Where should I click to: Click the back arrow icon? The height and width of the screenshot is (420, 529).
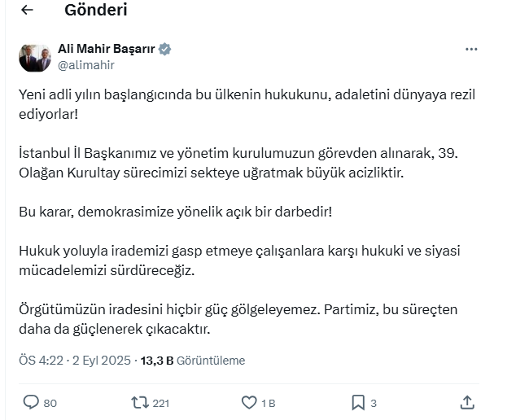(x=27, y=11)
